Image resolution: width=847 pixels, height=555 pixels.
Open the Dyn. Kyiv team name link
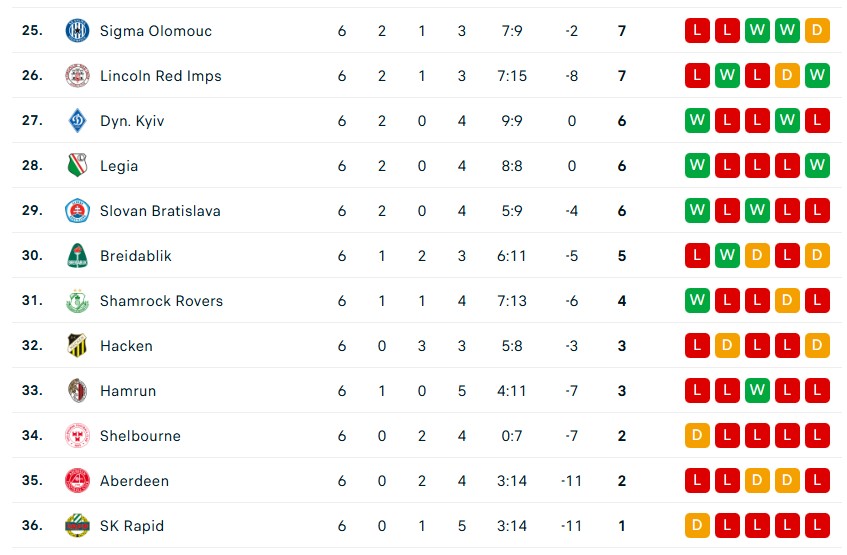pos(132,121)
